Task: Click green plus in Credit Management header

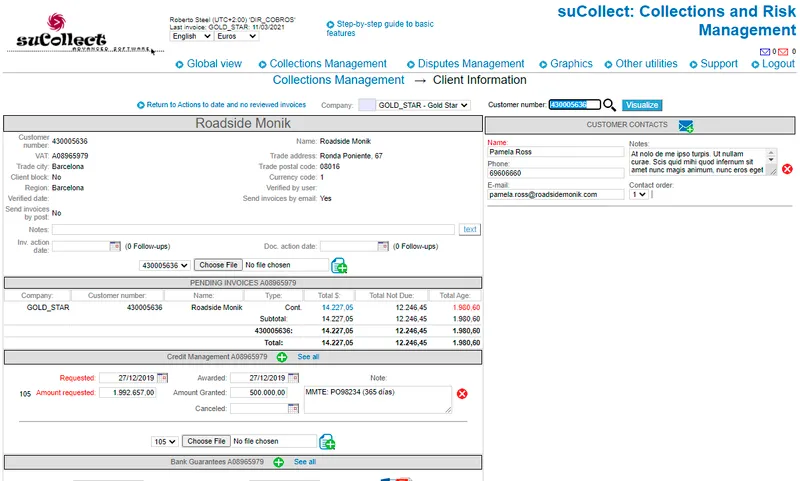Action: point(282,357)
